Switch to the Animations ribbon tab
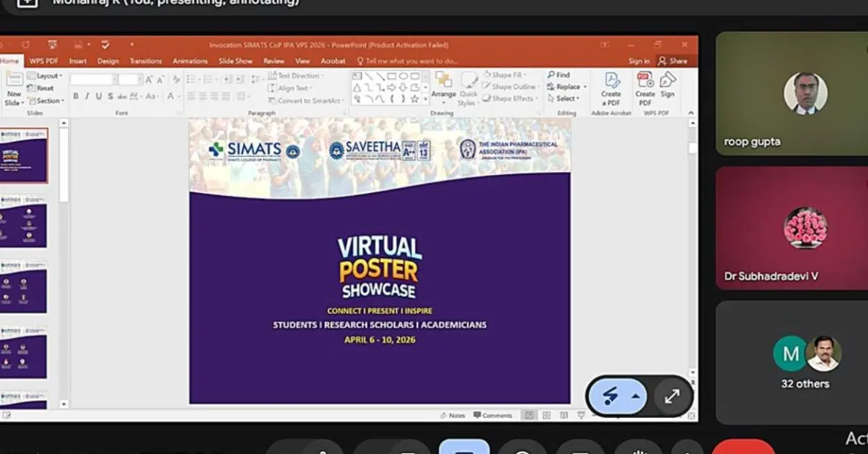 (x=190, y=61)
